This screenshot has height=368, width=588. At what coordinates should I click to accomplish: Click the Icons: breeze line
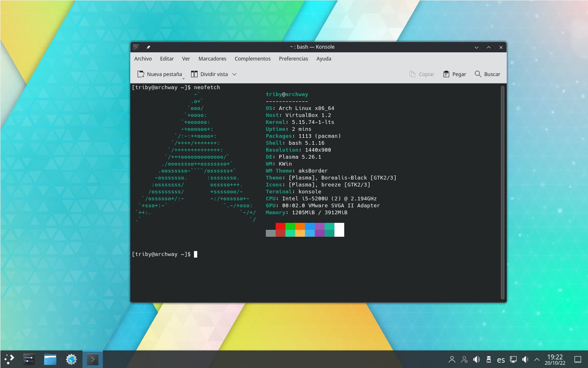pos(318,185)
